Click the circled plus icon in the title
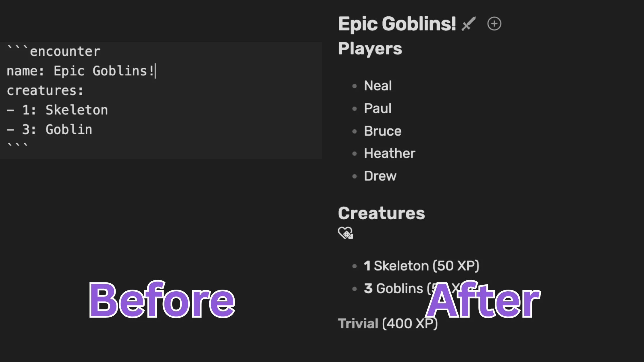Screen dimensions: 644x362 [x=494, y=24]
